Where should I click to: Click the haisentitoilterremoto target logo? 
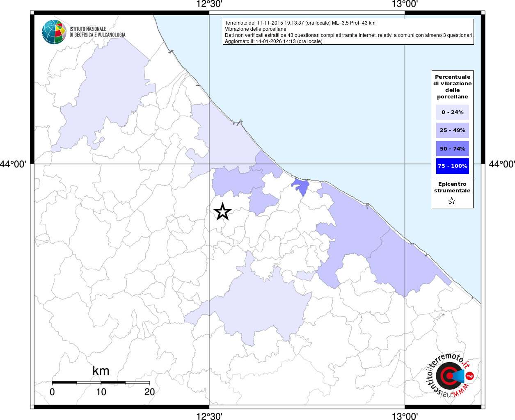tap(449, 376)
